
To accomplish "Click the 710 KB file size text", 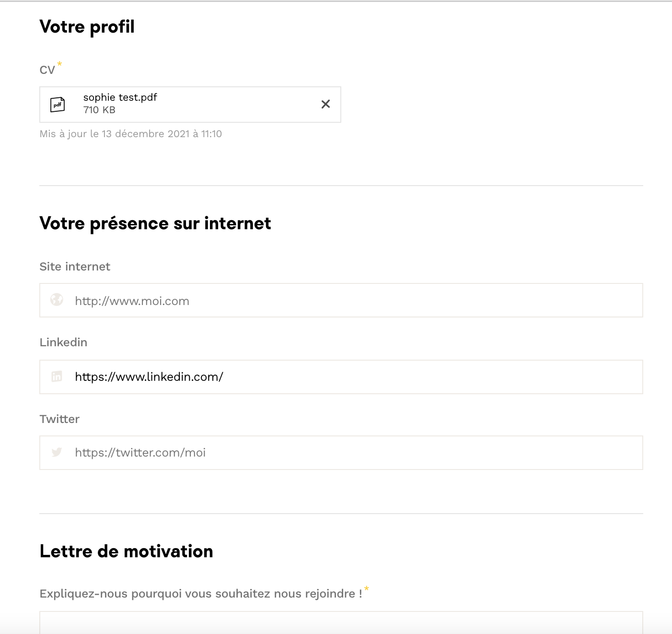I will (99, 110).
